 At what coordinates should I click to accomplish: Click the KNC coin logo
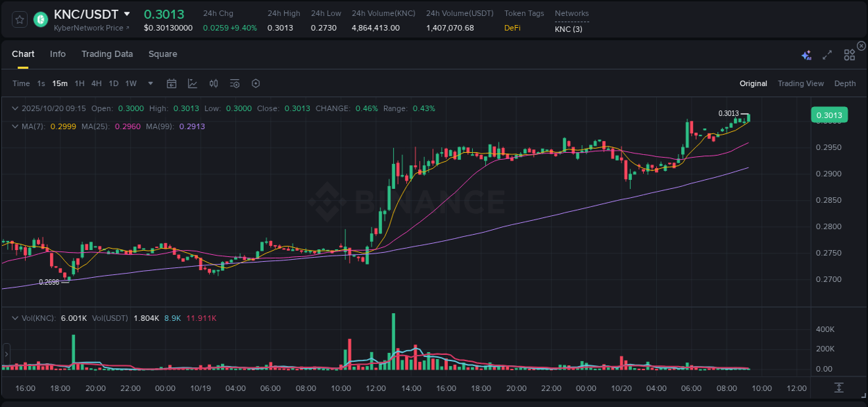[x=40, y=19]
